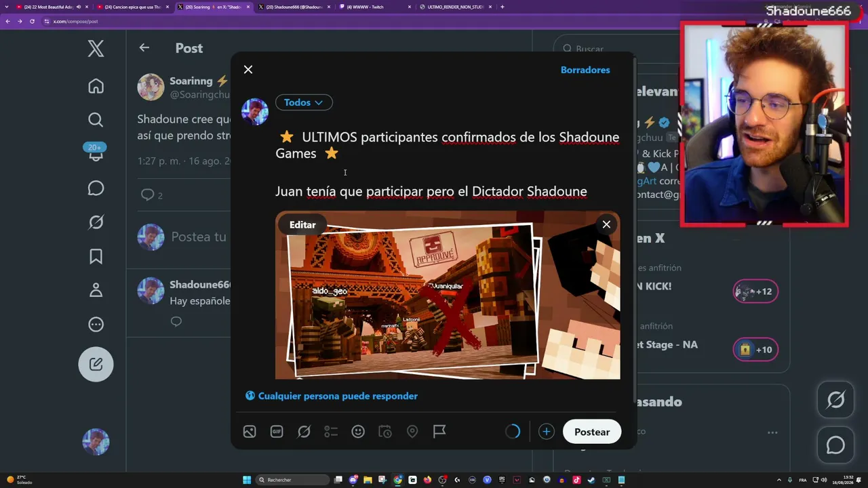The height and width of the screenshot is (488, 868).
Task: Close the compose post dialog
Action: point(248,70)
